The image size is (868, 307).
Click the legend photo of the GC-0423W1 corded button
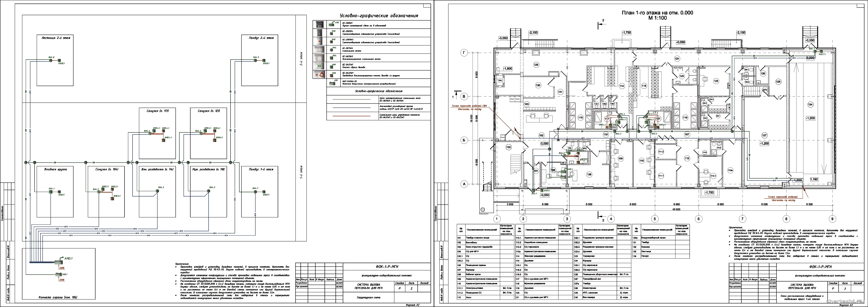coord(319,74)
